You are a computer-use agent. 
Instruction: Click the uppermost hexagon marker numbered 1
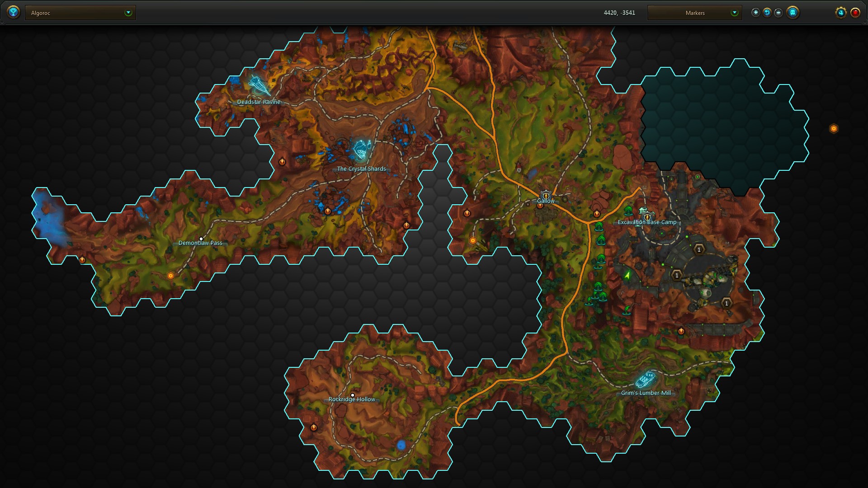pyautogui.click(x=699, y=249)
